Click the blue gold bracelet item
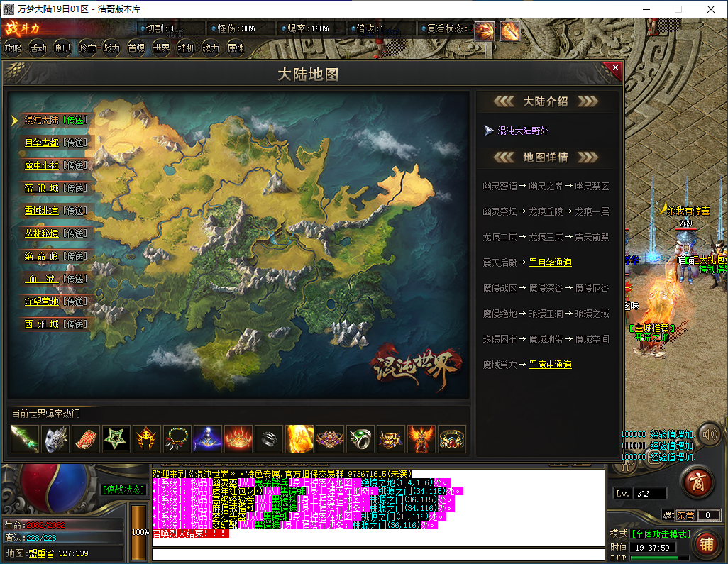The width and height of the screenshot is (728, 564). click(452, 438)
